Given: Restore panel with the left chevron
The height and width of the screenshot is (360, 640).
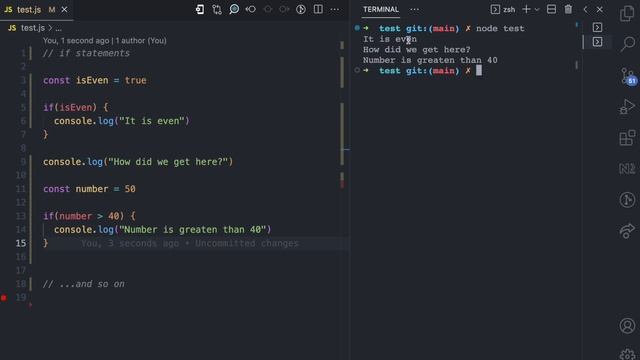Looking at the screenshot, I should coord(585,9).
